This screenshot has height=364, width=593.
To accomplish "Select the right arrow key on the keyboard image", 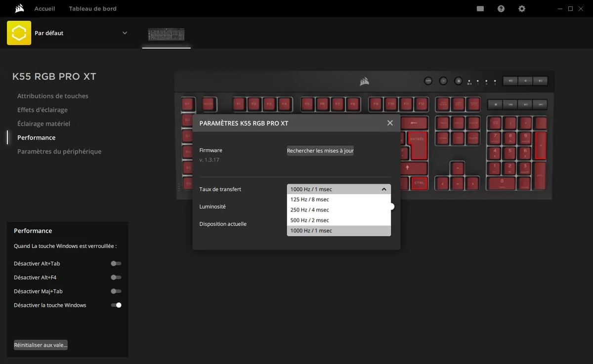I will coord(473,184).
